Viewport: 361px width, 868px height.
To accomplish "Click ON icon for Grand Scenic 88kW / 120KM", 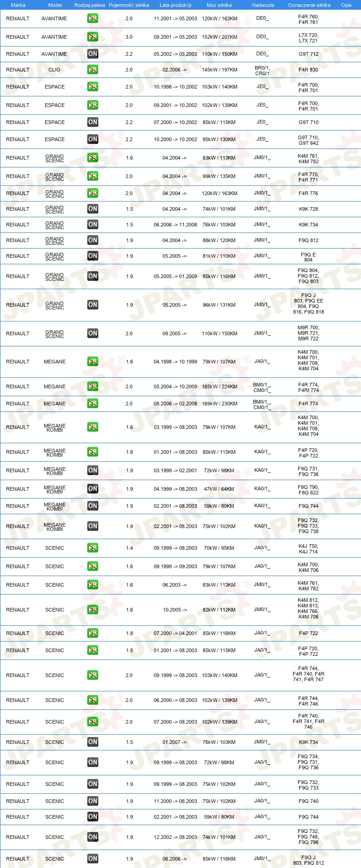I will click(93, 240).
